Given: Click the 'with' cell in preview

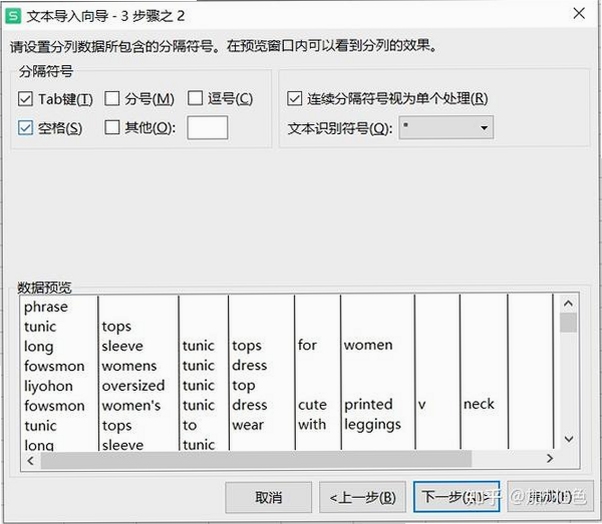Looking at the screenshot, I should pyautogui.click(x=312, y=424).
